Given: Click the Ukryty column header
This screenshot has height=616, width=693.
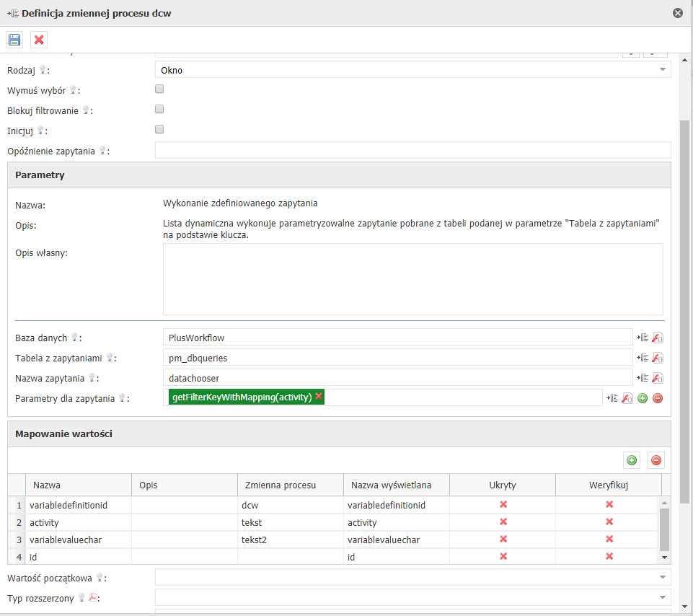Looking at the screenshot, I should click(x=503, y=485).
